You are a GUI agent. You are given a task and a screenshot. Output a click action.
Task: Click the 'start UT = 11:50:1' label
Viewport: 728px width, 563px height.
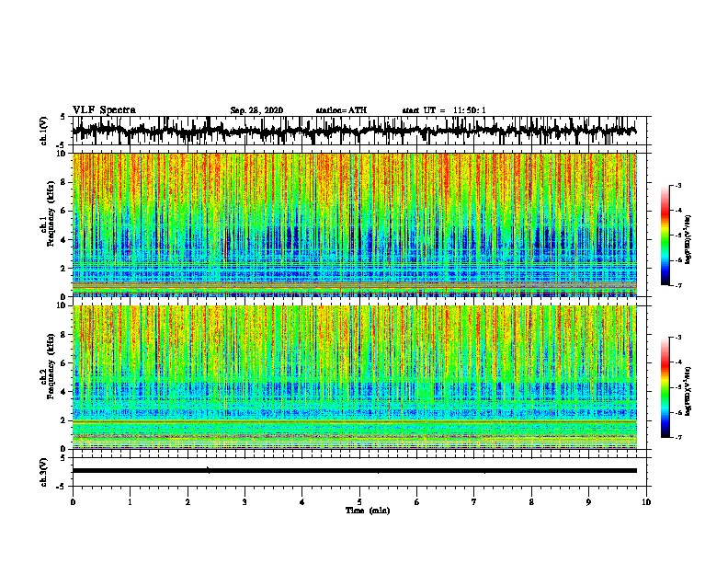click(x=444, y=110)
